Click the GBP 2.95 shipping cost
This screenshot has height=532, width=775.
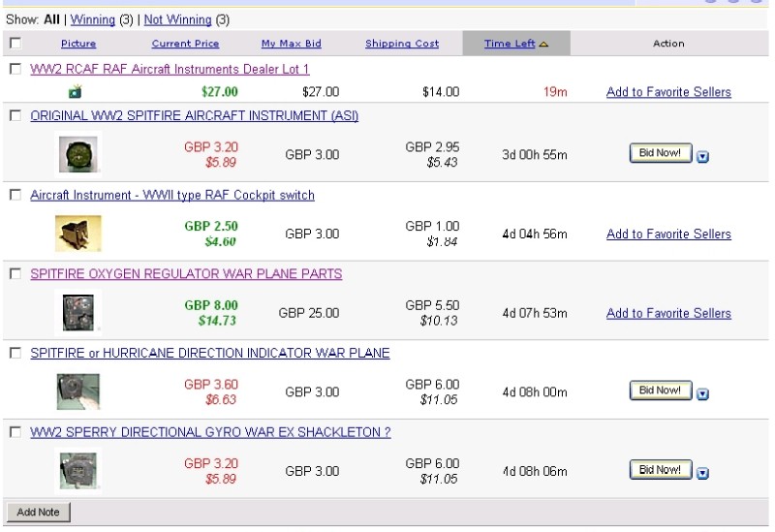(432, 147)
